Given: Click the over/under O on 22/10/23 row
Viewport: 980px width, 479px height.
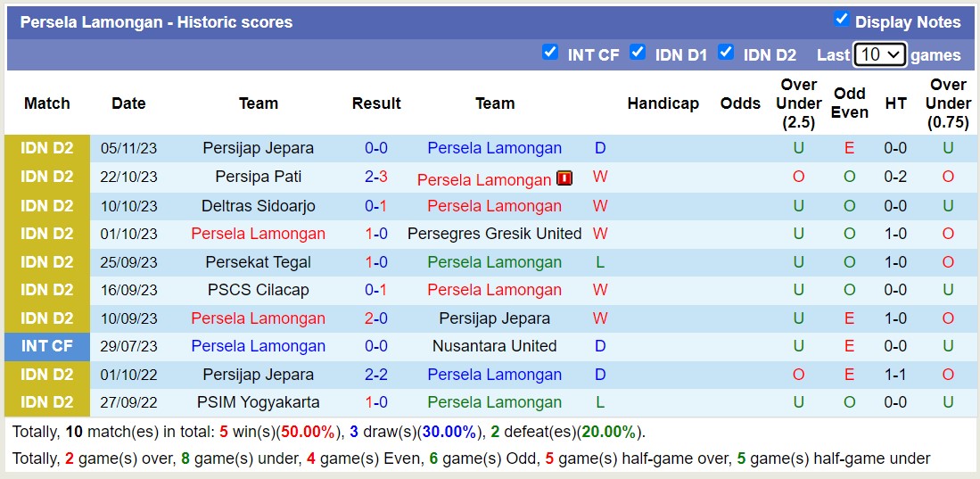Looking at the screenshot, I should [799, 177].
